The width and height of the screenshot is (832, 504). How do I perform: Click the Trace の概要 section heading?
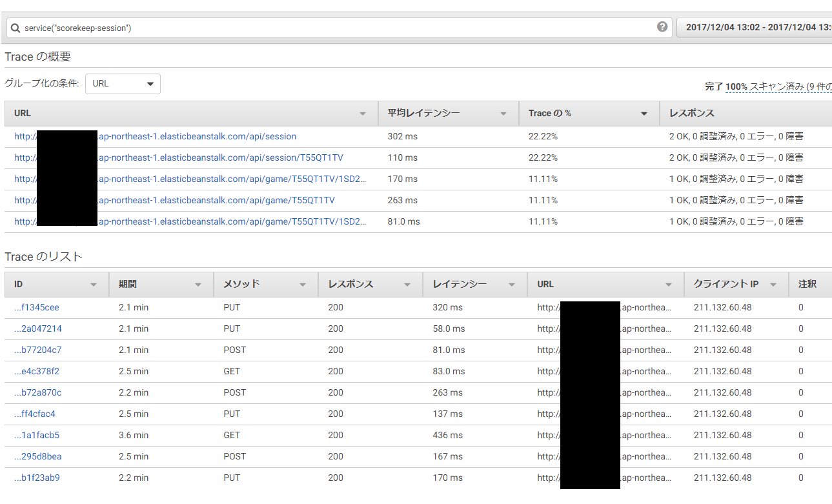[37, 57]
